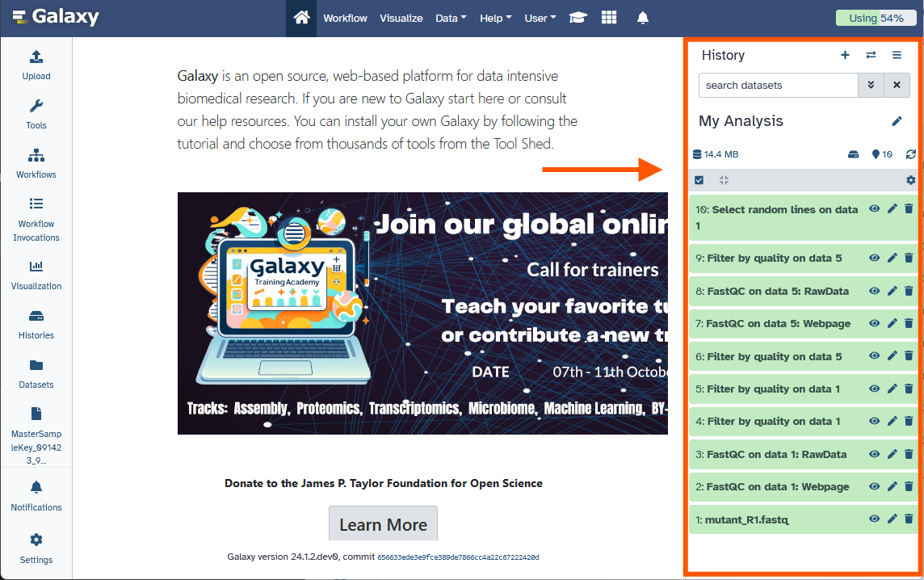The image size is (924, 580).
Task: Open the history options hamburger menu
Action: point(897,55)
